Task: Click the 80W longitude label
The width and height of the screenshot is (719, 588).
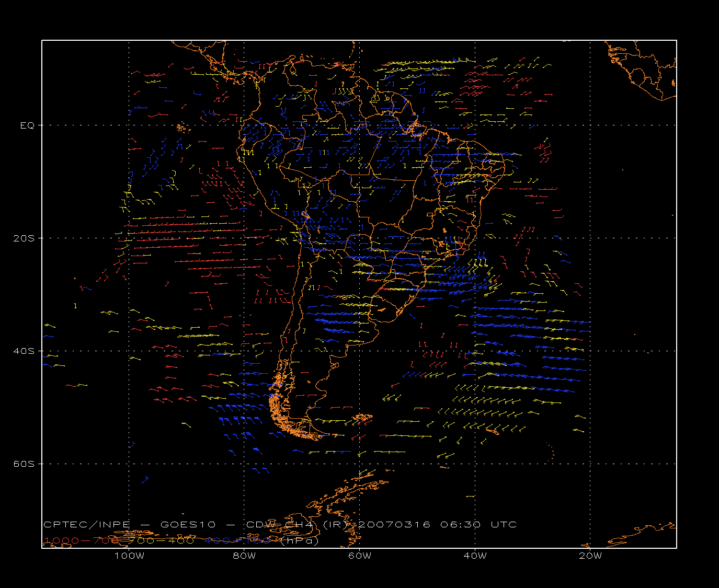Action: coord(244,556)
